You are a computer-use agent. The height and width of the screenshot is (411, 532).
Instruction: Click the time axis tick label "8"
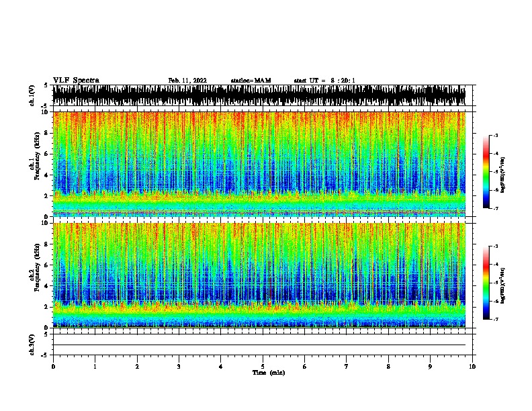(388, 367)
